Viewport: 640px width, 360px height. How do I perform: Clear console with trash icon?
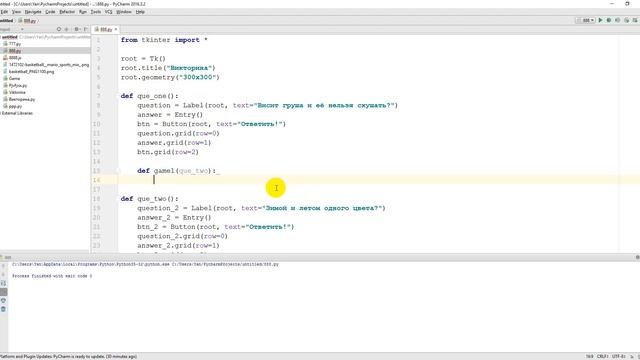click(x=3, y=309)
